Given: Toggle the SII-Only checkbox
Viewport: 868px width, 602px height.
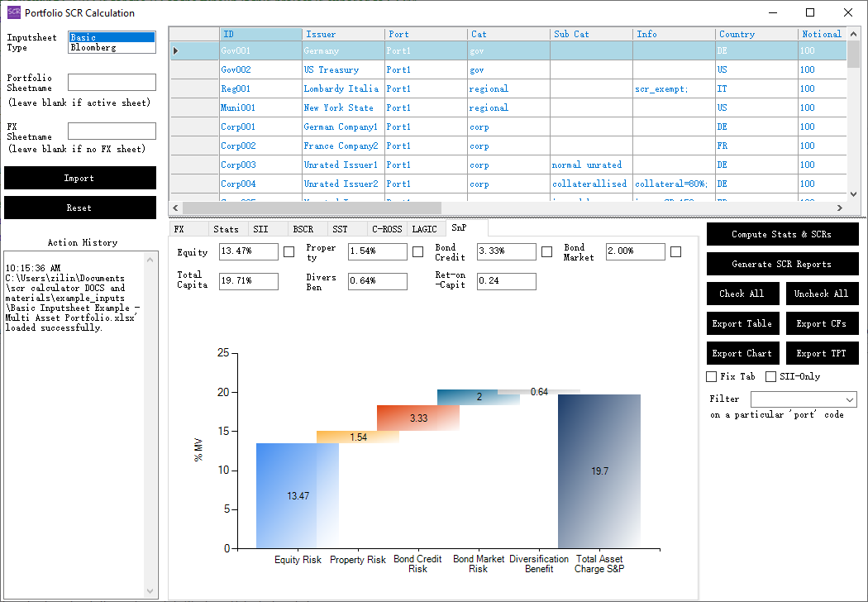Looking at the screenshot, I should tap(771, 377).
